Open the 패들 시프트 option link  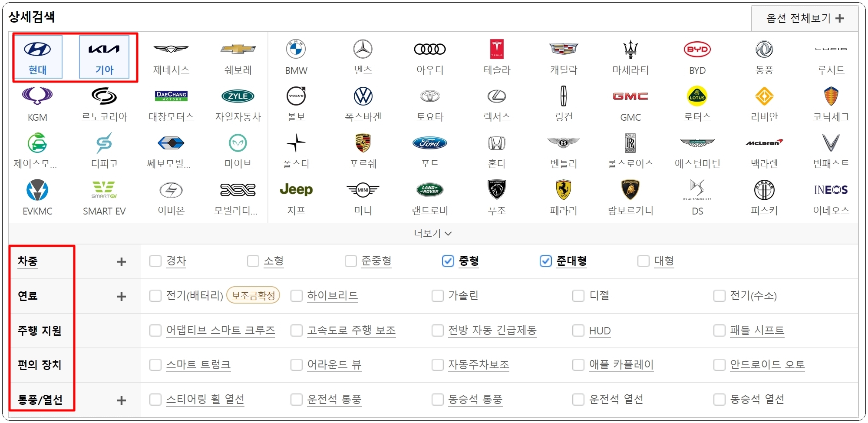point(757,330)
